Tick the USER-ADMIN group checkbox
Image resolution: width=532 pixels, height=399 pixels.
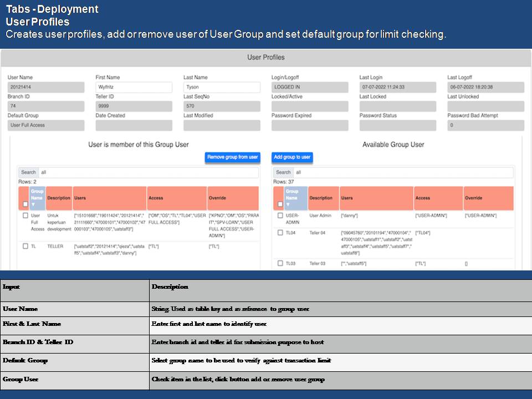(x=280, y=216)
